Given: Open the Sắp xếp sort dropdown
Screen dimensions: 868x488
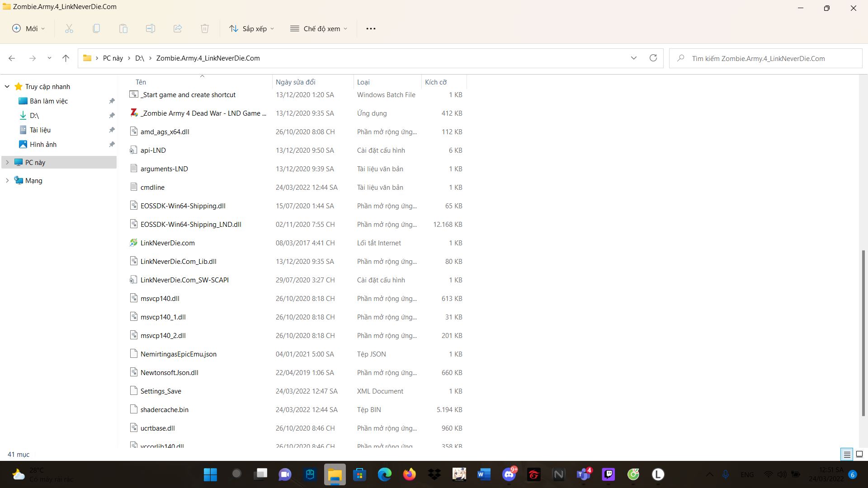Looking at the screenshot, I should (252, 28).
